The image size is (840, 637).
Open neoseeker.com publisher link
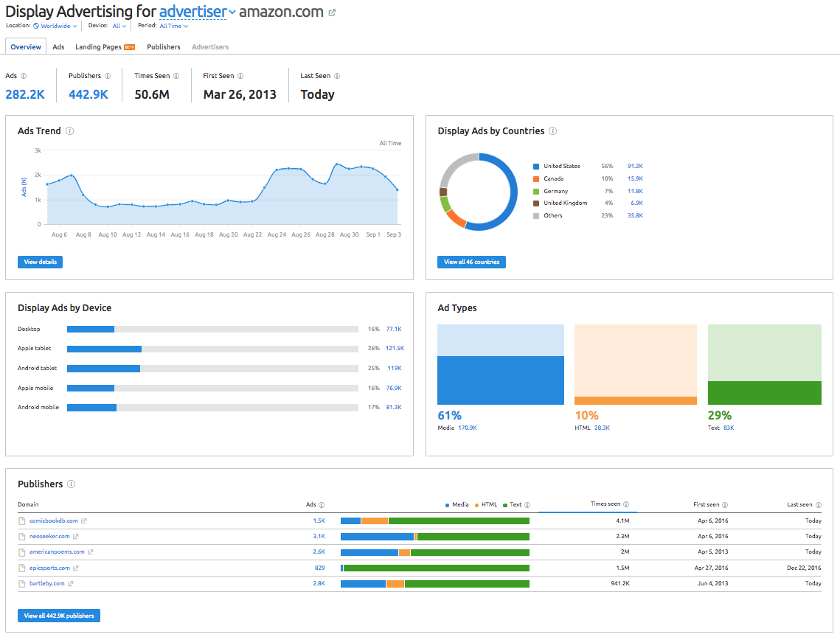click(49, 536)
